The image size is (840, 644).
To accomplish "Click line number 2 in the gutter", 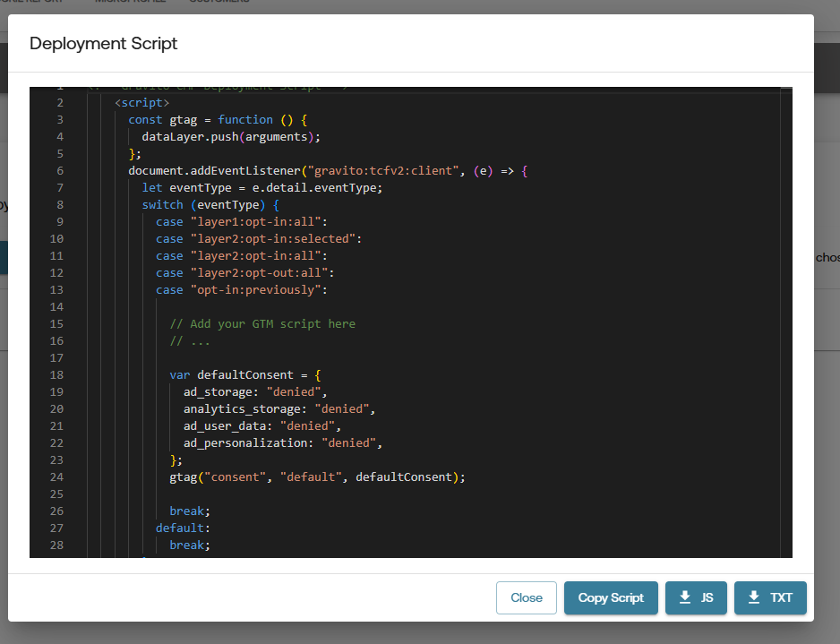I will click(x=60, y=103).
